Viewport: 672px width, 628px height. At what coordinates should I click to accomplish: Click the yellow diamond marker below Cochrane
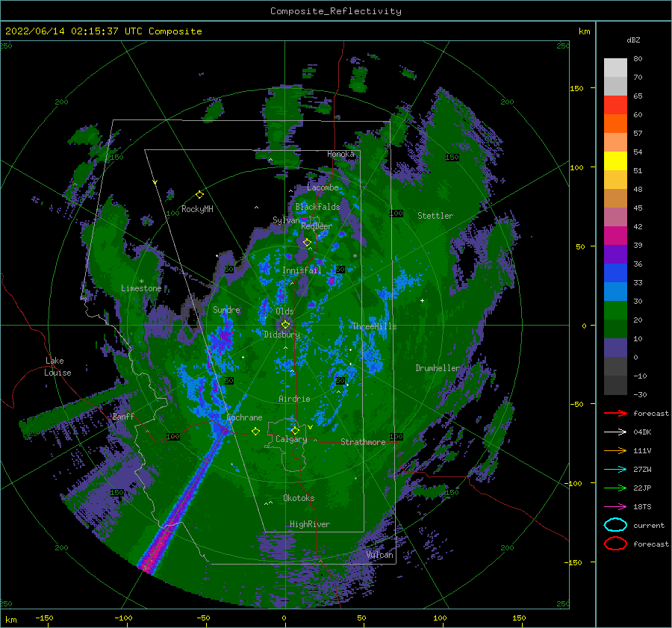[255, 431]
